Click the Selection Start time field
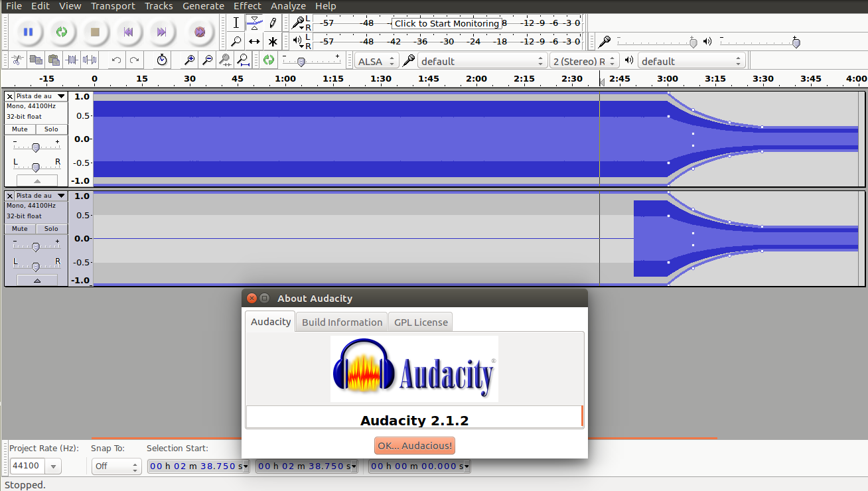Screen dimensions: 868x491 [x=194, y=466]
